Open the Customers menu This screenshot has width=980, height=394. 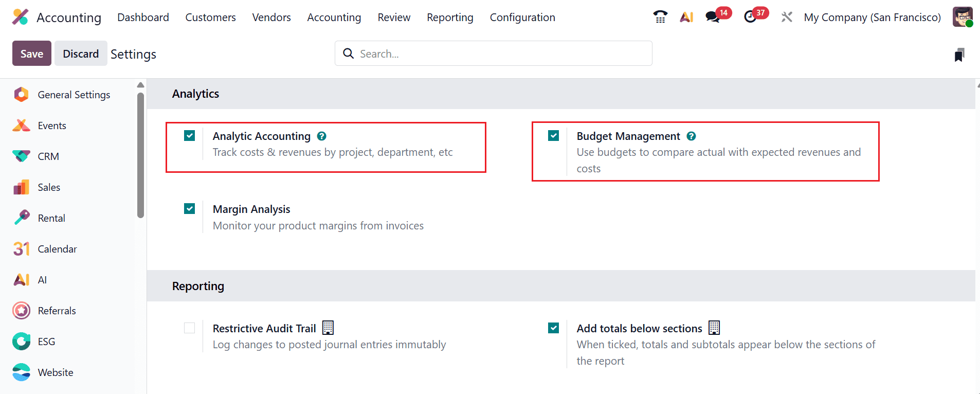210,17
